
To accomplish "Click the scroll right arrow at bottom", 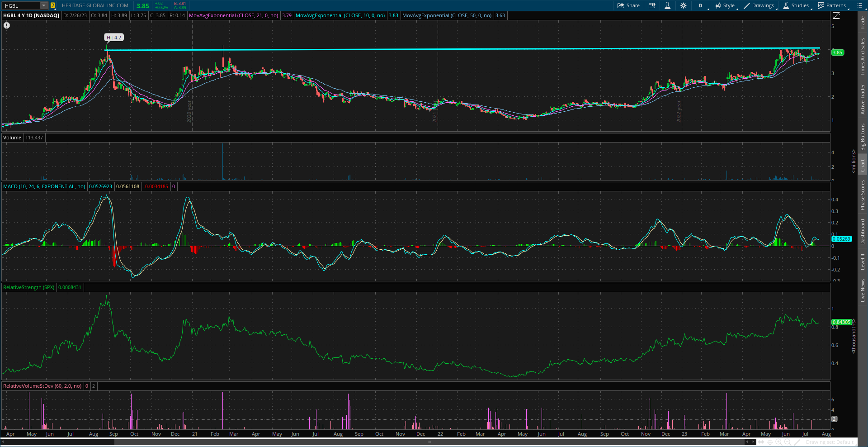I will (753, 442).
